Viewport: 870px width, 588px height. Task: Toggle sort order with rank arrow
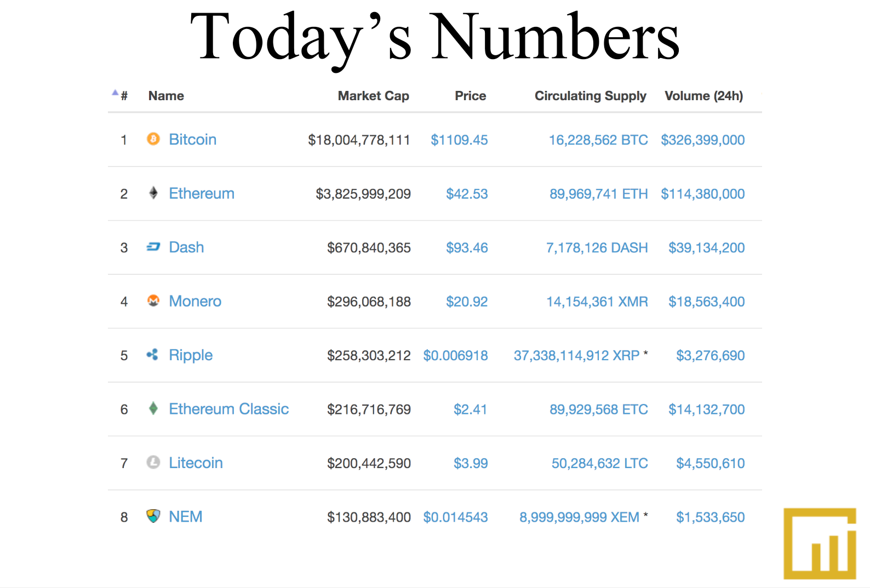coord(115,93)
